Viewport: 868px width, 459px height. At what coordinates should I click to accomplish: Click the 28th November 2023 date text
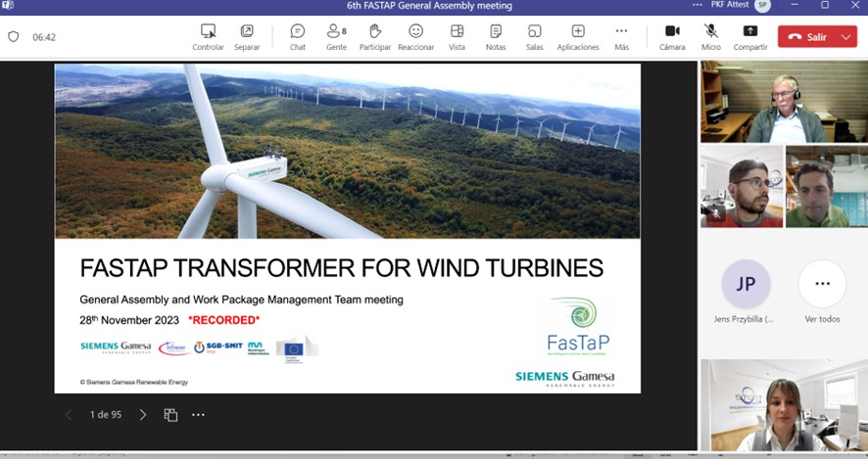click(x=129, y=320)
